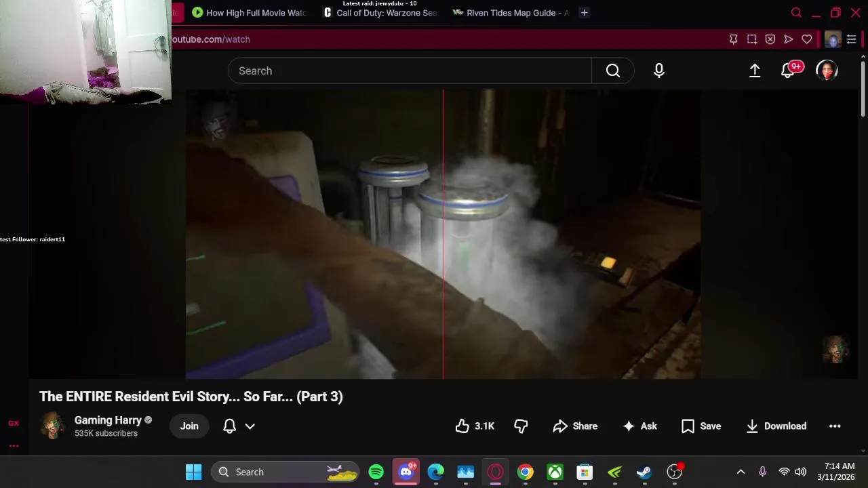Click the YouTube search field
This screenshot has width=868, height=488.
[x=410, y=70]
